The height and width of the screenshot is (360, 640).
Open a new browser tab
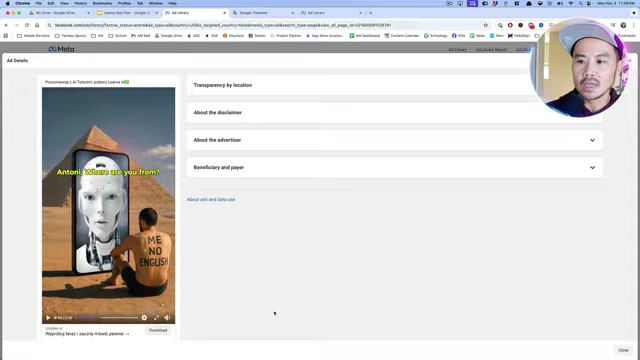(x=371, y=13)
